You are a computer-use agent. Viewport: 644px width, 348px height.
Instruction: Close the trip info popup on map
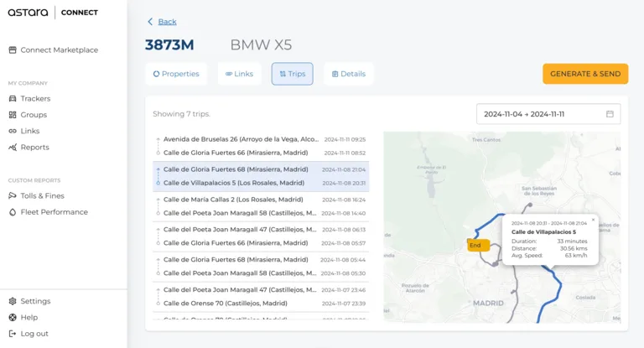tap(593, 220)
